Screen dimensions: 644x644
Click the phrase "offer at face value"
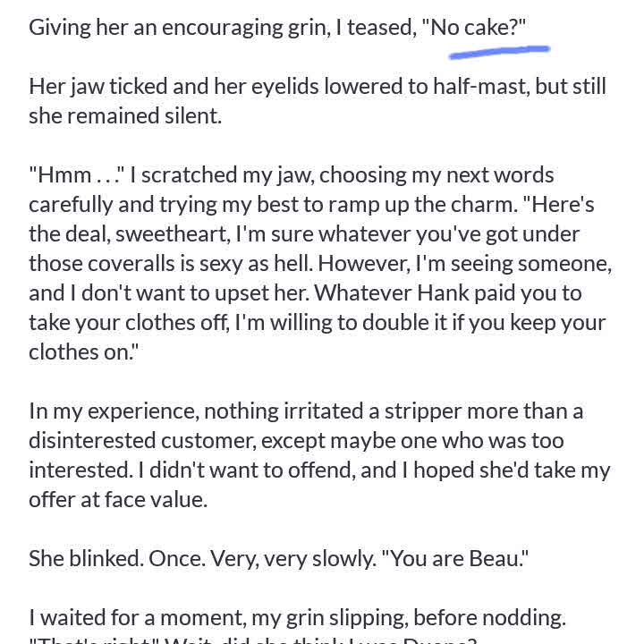point(118,499)
